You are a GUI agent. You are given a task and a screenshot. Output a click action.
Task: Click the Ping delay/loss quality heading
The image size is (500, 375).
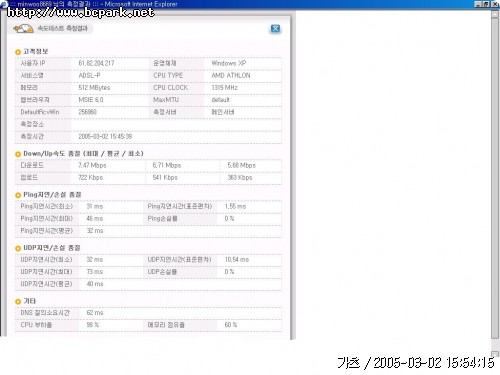(x=52, y=195)
